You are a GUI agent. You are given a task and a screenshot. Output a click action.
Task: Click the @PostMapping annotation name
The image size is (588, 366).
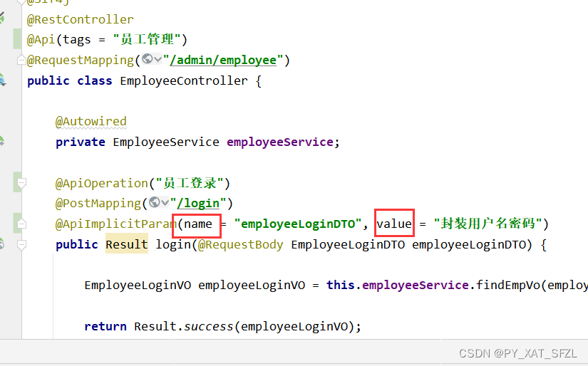coord(98,203)
